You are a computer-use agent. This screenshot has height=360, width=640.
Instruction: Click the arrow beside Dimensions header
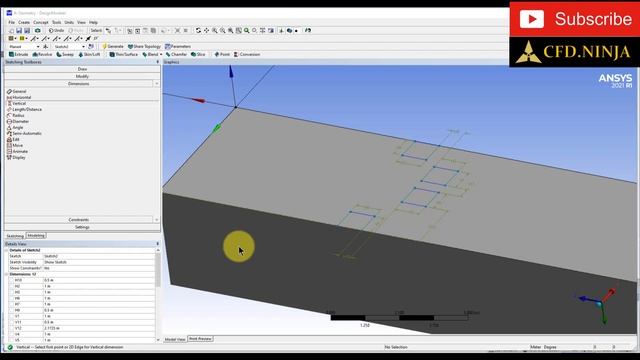(157, 84)
